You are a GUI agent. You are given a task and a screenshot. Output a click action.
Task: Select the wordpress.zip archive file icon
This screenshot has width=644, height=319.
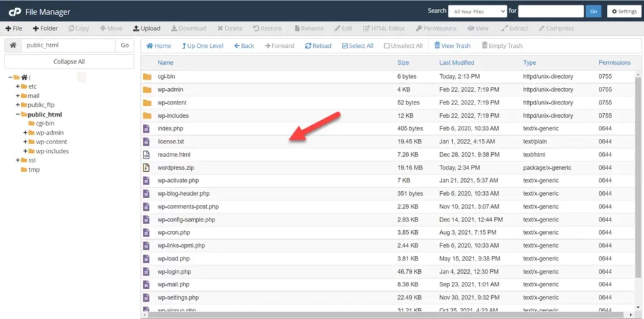click(147, 168)
